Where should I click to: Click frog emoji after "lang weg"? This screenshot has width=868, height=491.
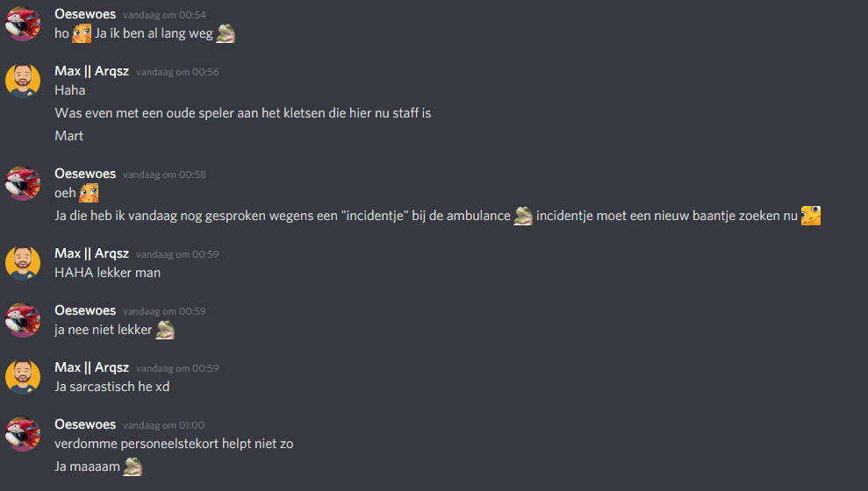tap(226, 33)
